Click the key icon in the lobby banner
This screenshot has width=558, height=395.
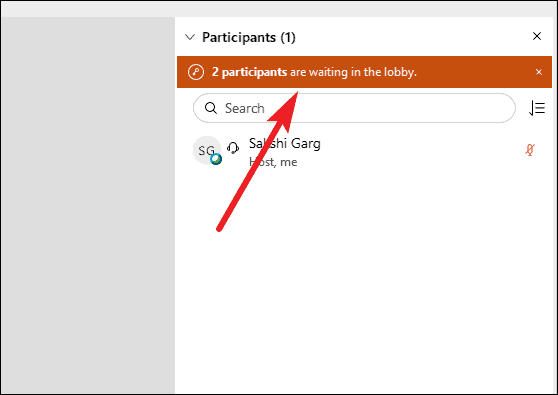tap(196, 72)
